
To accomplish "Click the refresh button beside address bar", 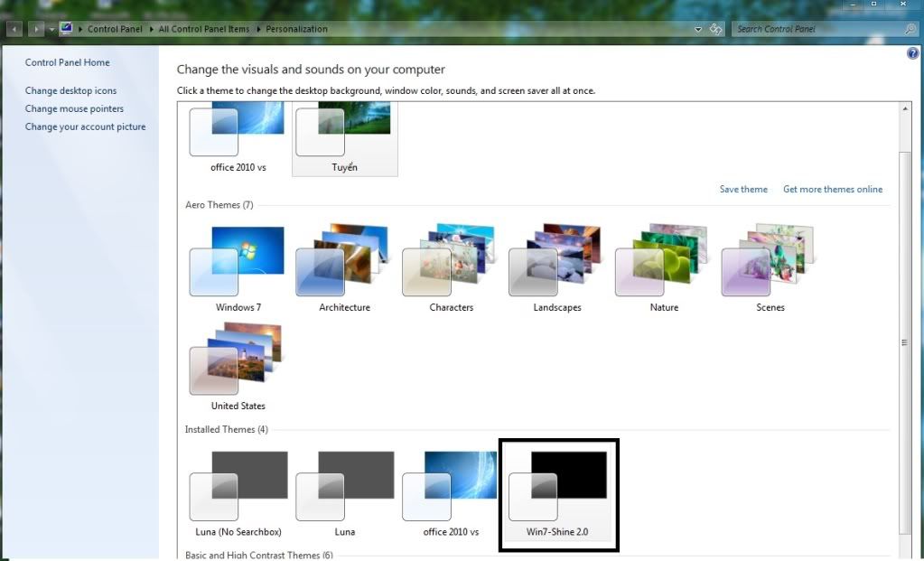I will (716, 29).
